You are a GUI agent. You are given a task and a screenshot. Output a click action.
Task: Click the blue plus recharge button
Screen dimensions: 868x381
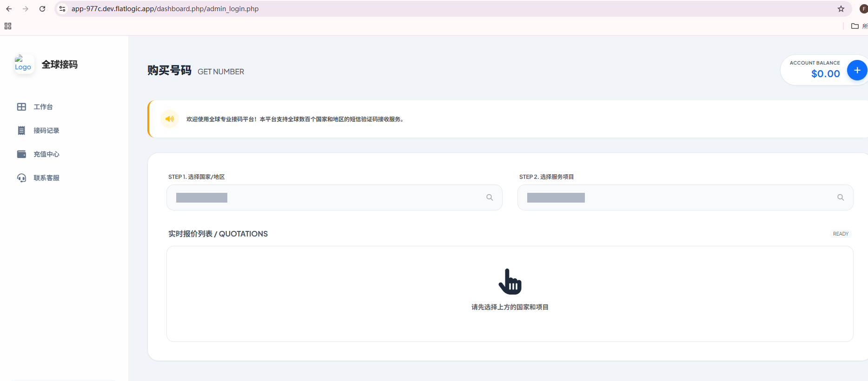pyautogui.click(x=857, y=70)
